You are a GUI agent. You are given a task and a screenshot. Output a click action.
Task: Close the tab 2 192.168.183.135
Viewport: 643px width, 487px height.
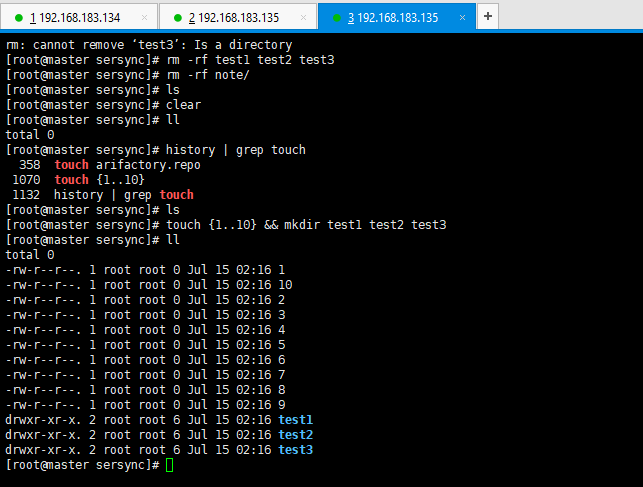303,18
